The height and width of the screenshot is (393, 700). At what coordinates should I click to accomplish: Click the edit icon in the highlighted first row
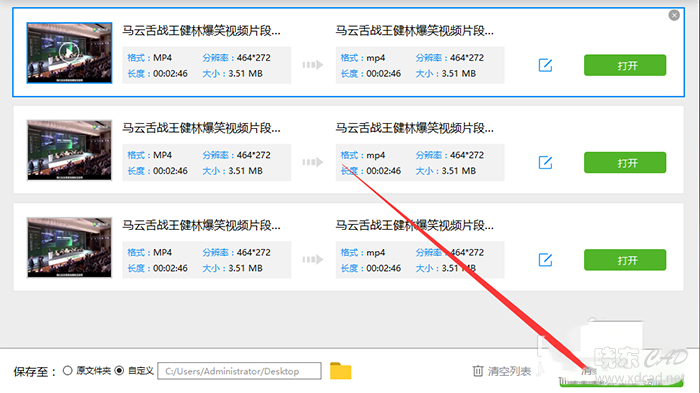545,65
